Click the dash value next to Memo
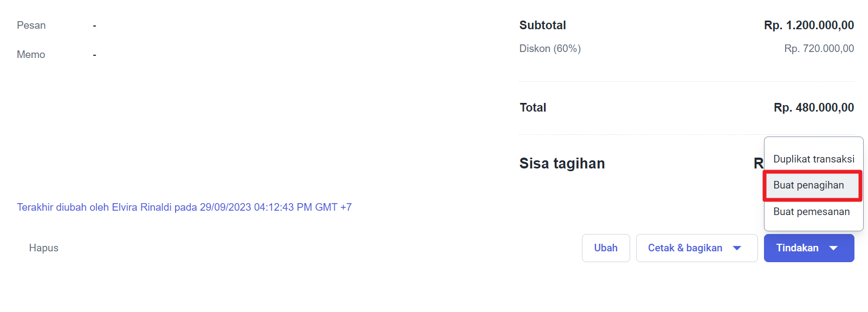This screenshot has width=868, height=312. point(94,55)
